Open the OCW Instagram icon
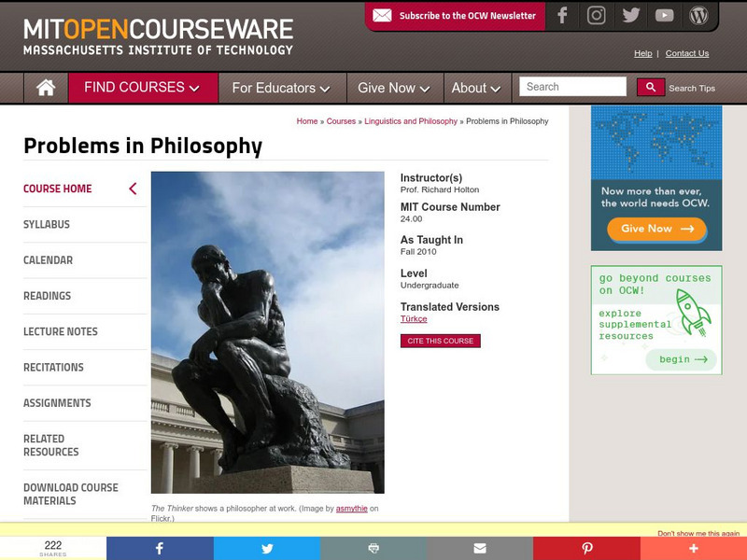Viewport: 747px width, 560px height. 596,15
